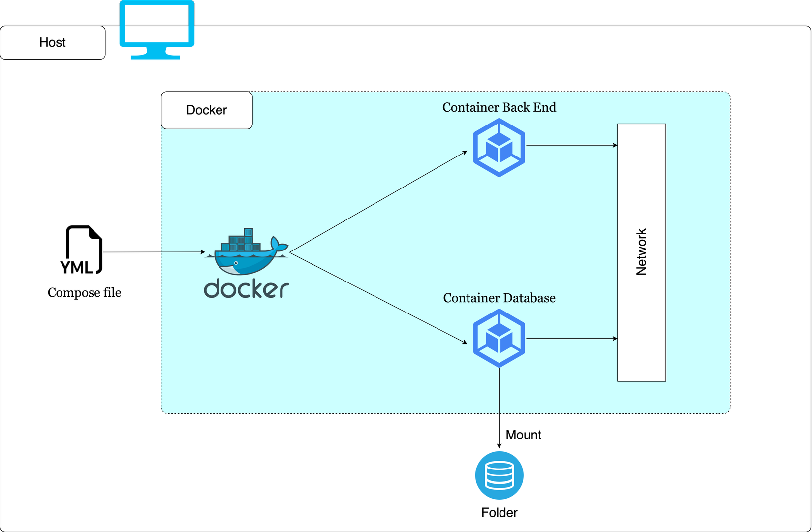This screenshot has height=532, width=812.
Task: Click the Docker whale logo
Action: 247,263
